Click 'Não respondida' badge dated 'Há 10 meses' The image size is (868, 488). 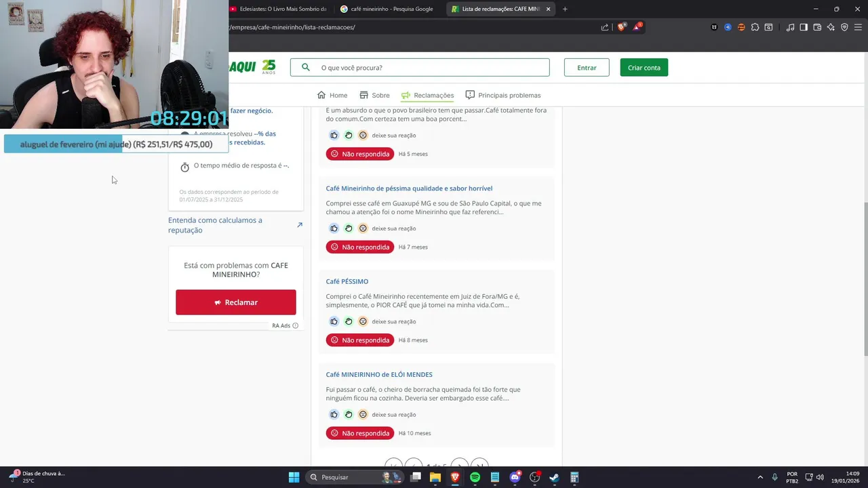coord(360,433)
